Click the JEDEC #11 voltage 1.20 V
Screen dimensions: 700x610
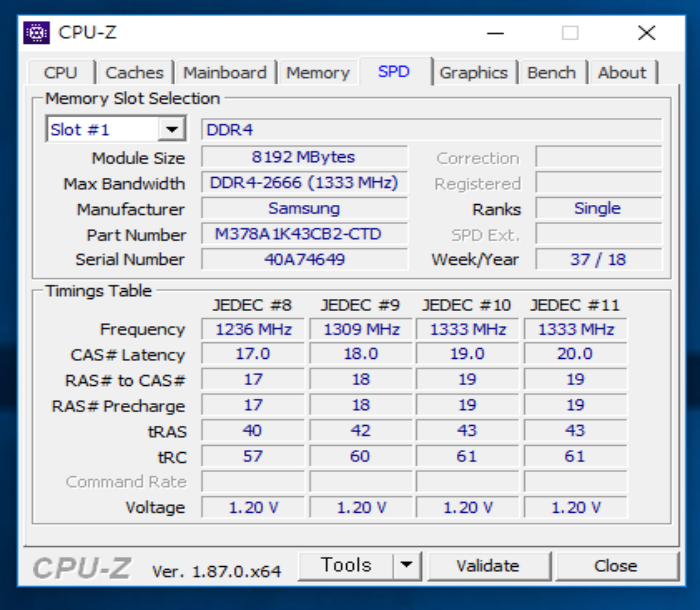tap(575, 507)
